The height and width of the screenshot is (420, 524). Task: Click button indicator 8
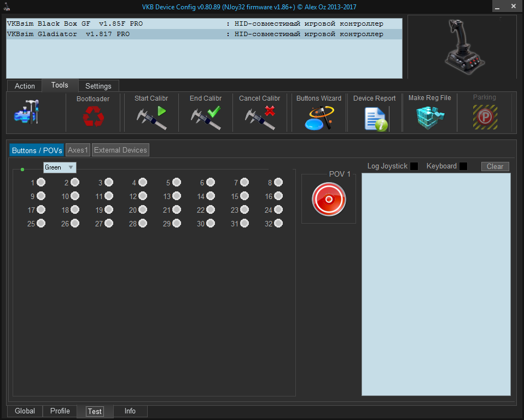(278, 182)
